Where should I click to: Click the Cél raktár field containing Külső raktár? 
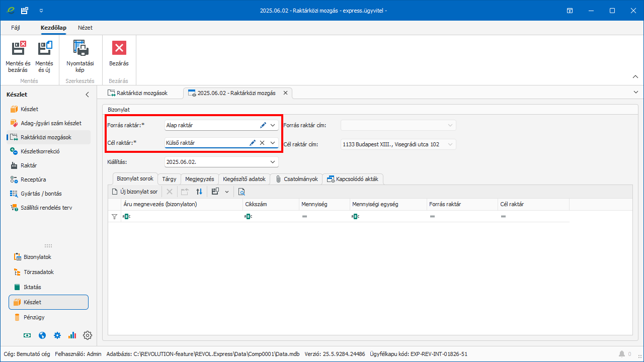coord(221,143)
